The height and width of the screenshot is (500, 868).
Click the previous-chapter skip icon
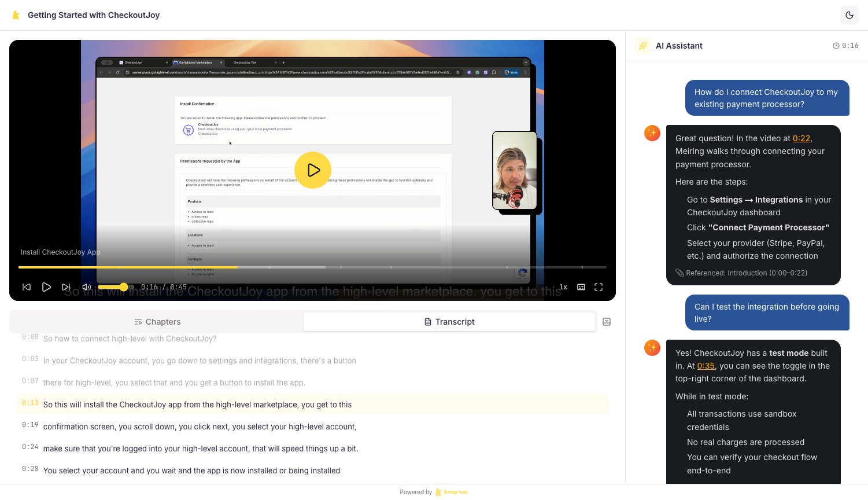coord(27,286)
